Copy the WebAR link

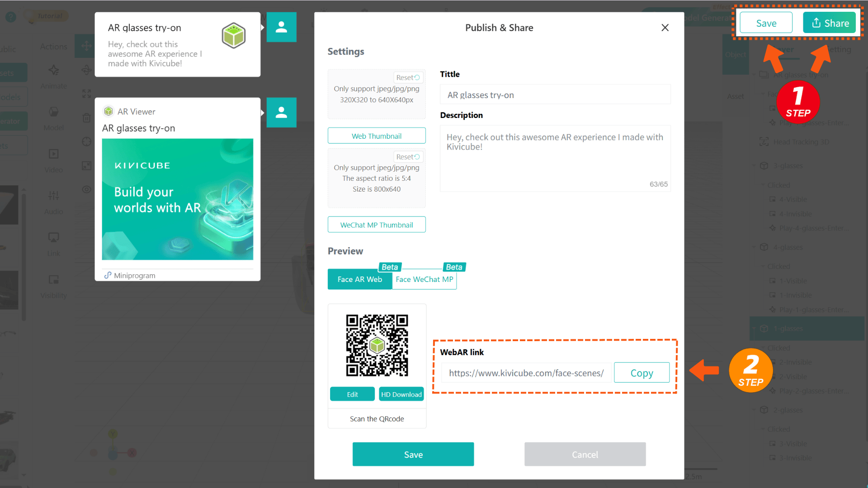(x=642, y=373)
